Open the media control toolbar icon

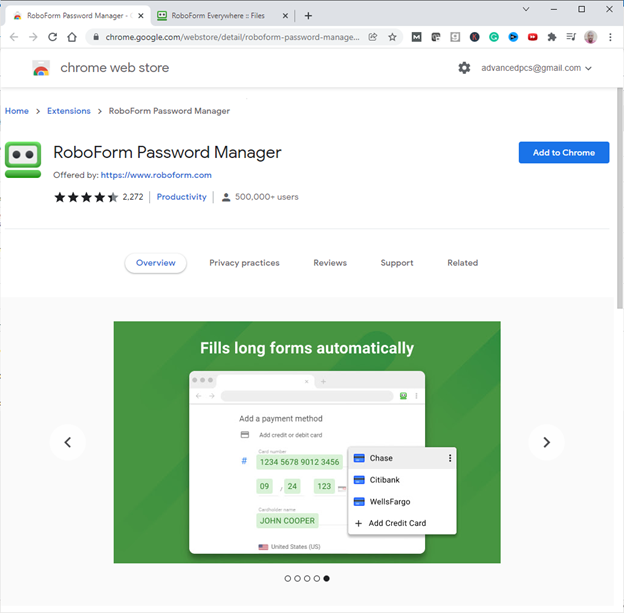pos(570,37)
